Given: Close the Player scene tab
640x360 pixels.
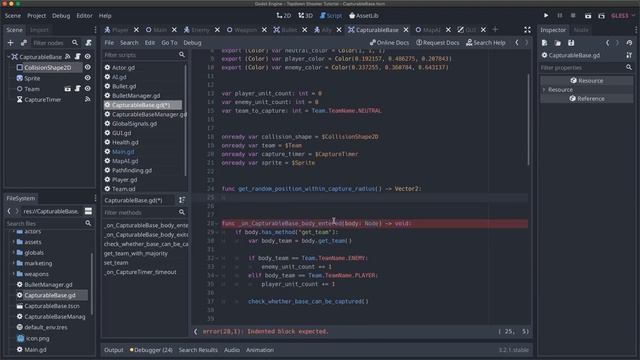Looking at the screenshot, I should [x=136, y=30].
